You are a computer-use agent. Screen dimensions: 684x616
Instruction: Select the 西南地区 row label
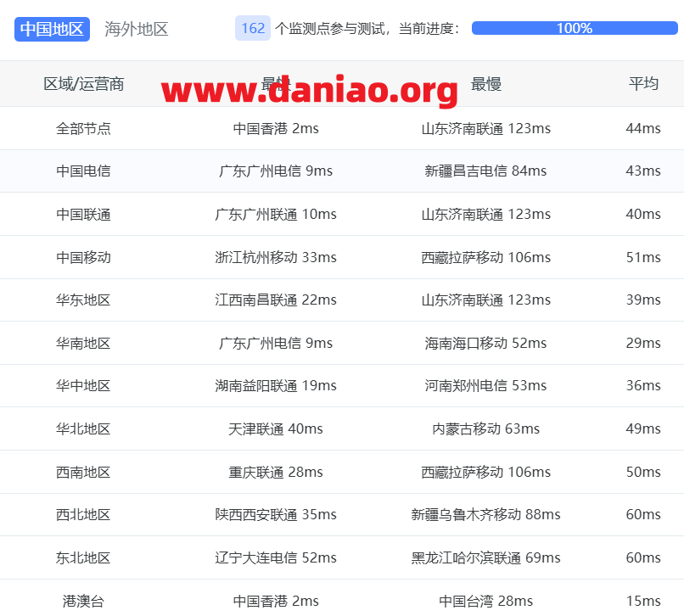83,472
